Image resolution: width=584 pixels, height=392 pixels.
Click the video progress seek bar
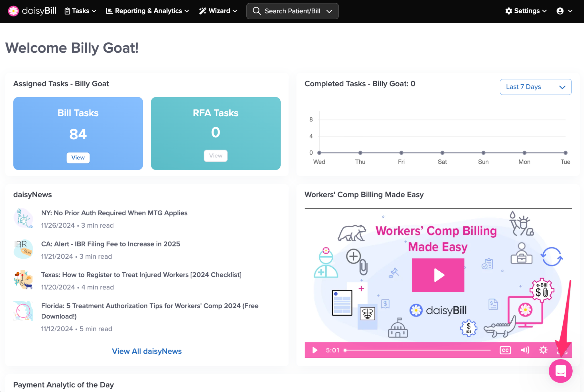pyautogui.click(x=418, y=350)
